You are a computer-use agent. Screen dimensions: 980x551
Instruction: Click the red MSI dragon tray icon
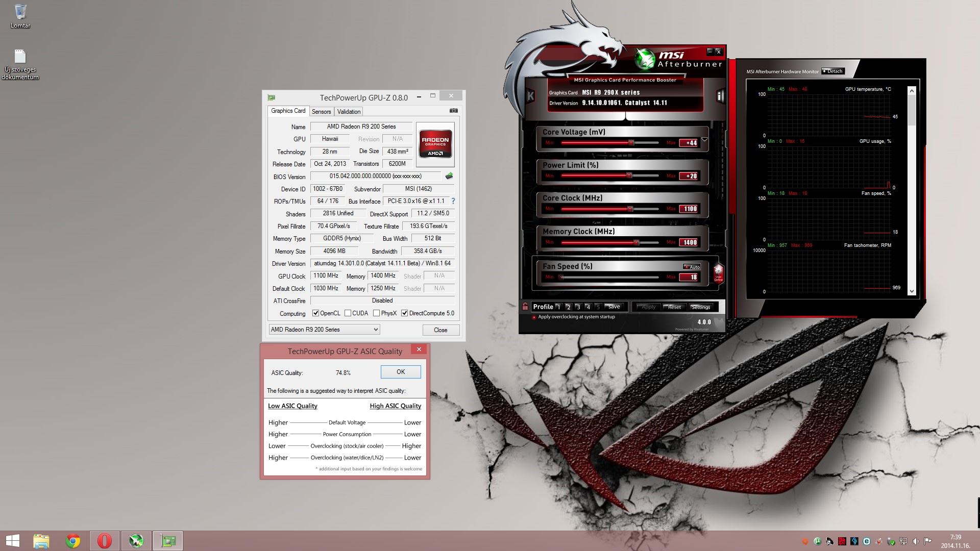pos(842,541)
